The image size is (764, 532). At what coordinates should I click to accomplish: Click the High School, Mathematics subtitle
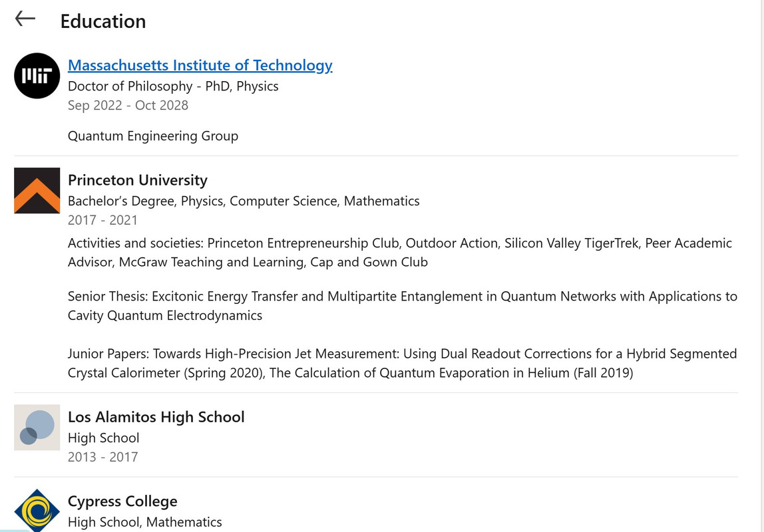click(144, 522)
